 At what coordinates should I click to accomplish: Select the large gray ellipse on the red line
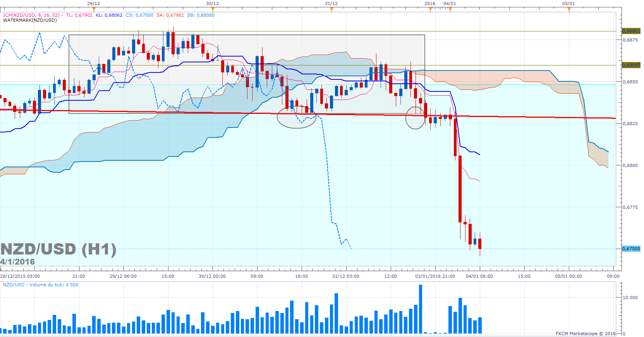click(297, 117)
